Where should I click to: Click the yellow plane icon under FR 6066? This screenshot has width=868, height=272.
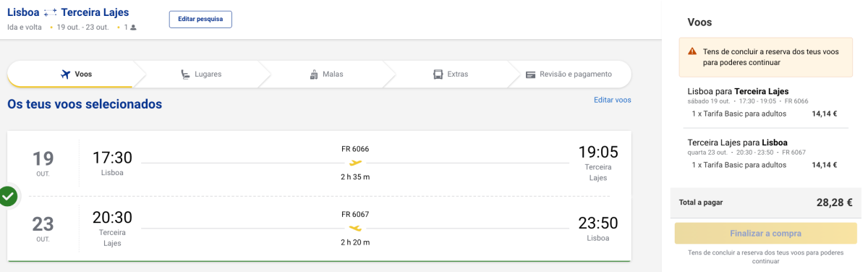[x=355, y=163]
